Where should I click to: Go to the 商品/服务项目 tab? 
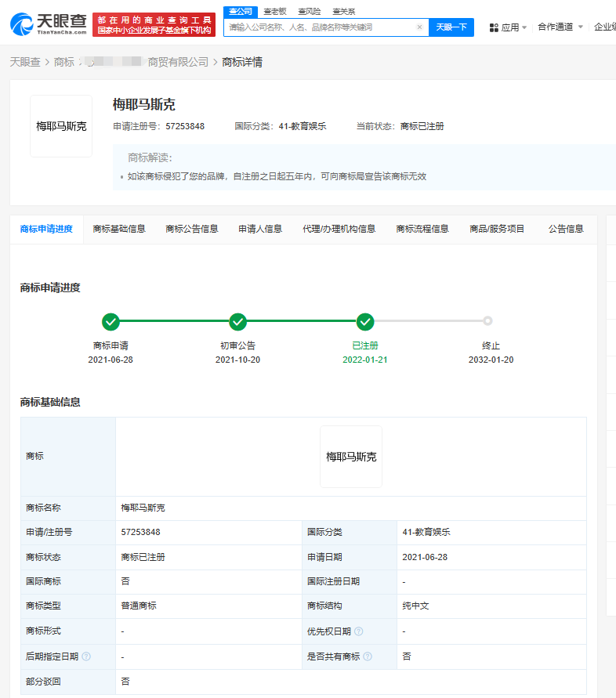pyautogui.click(x=497, y=229)
